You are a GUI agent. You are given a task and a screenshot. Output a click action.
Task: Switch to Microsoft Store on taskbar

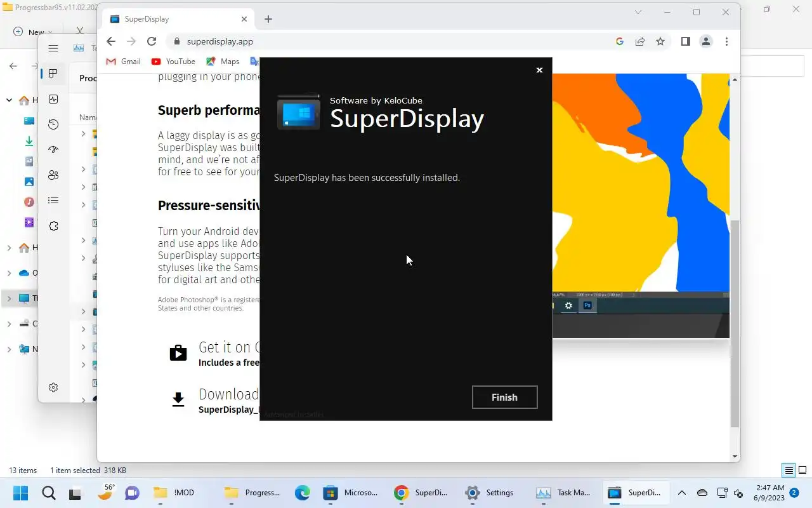coord(350,493)
